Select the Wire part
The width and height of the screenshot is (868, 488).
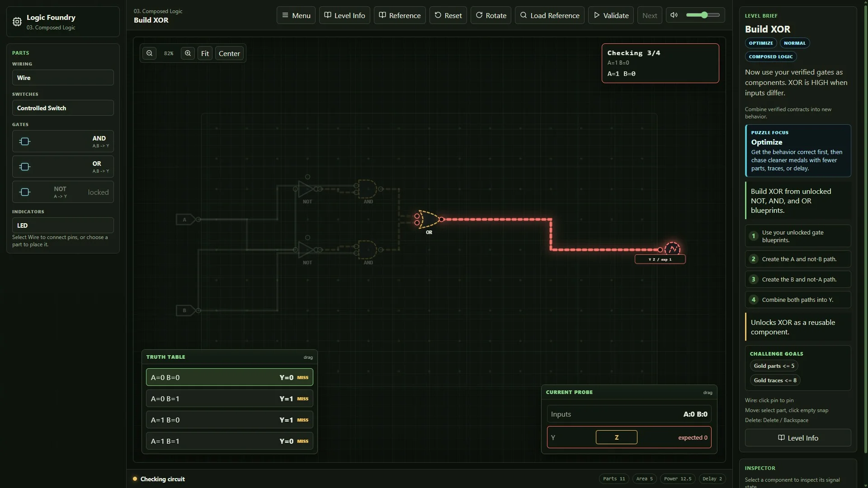[x=63, y=78]
